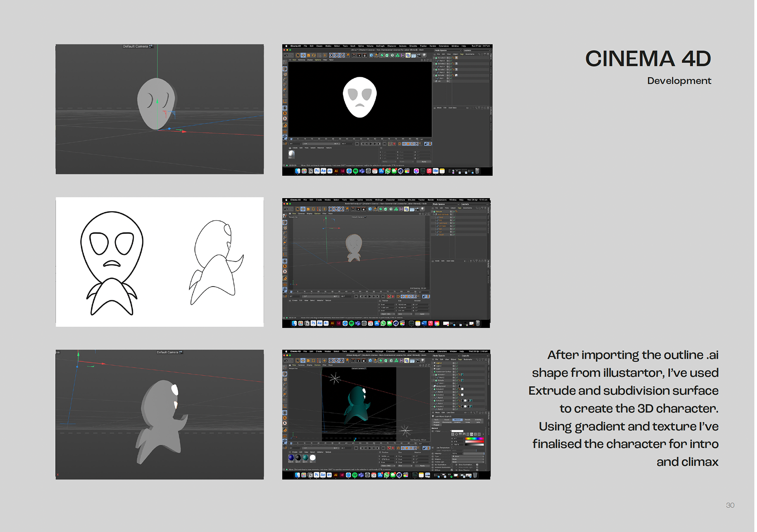Open the Render menu in c4d.ai window
This screenshot has width=757, height=532.
pos(433,46)
